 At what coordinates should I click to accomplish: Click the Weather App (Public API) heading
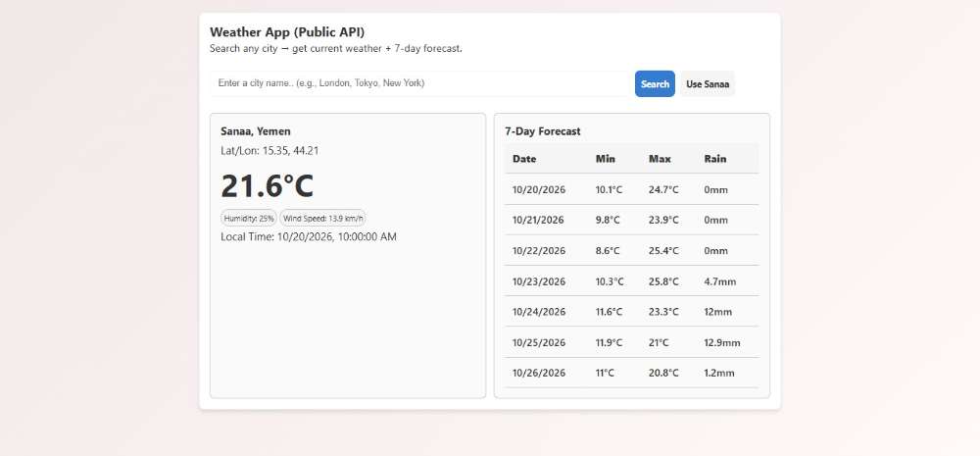(287, 32)
